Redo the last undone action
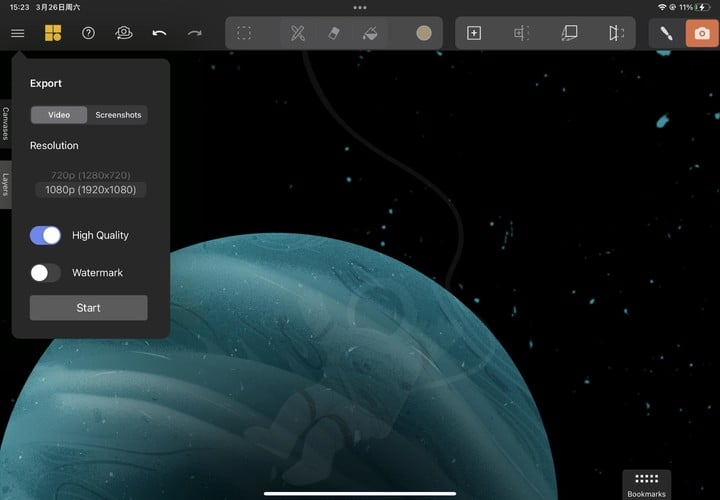Viewport: 720px width, 500px height. (195, 33)
